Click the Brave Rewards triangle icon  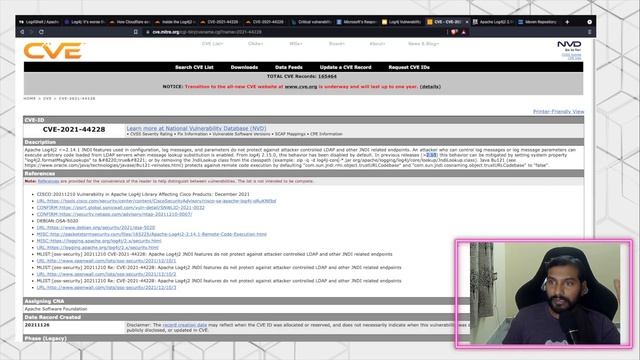tap(464, 32)
